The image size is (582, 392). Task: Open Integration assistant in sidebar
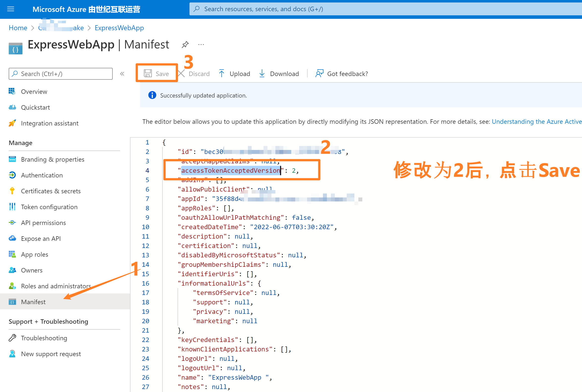click(50, 123)
